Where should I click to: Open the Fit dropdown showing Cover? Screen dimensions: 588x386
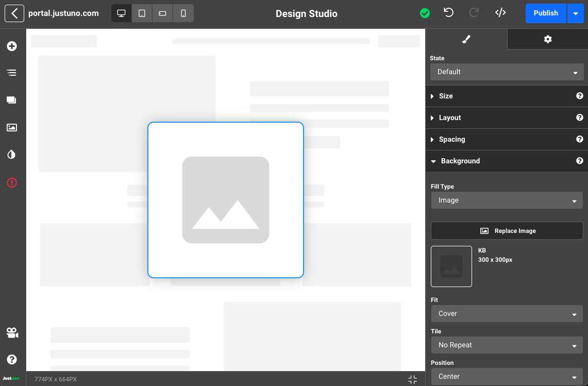click(507, 313)
